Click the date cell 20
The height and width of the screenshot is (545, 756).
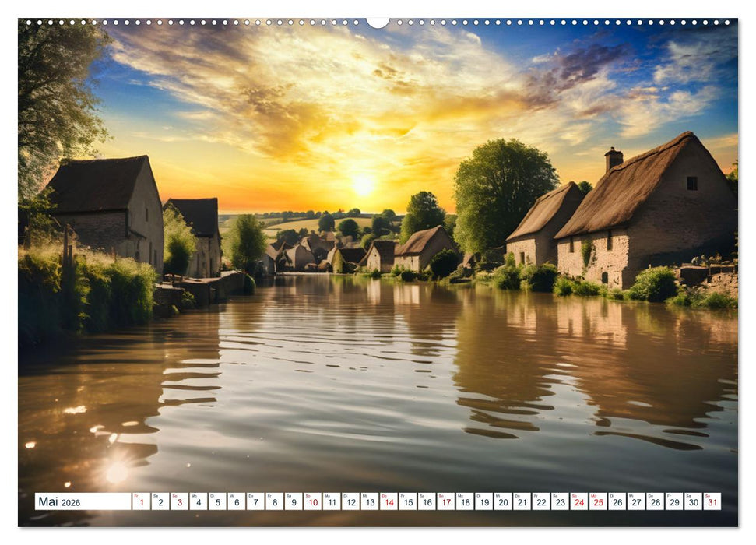(501, 501)
